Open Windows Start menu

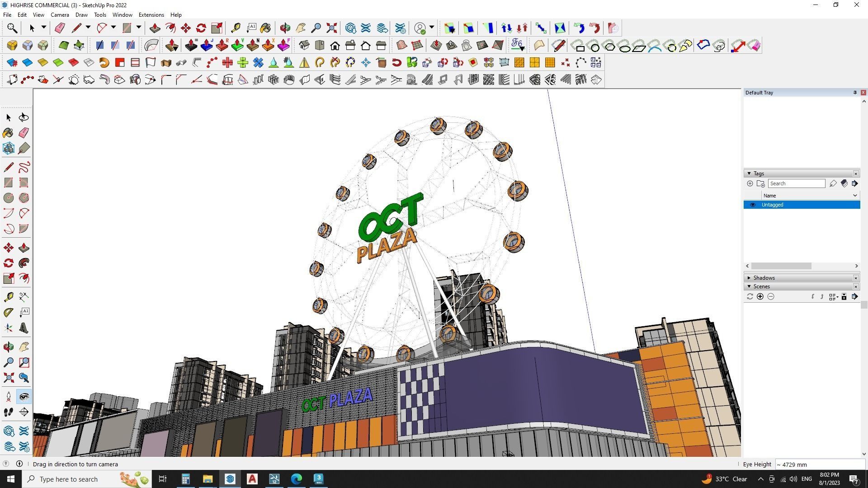(11, 479)
